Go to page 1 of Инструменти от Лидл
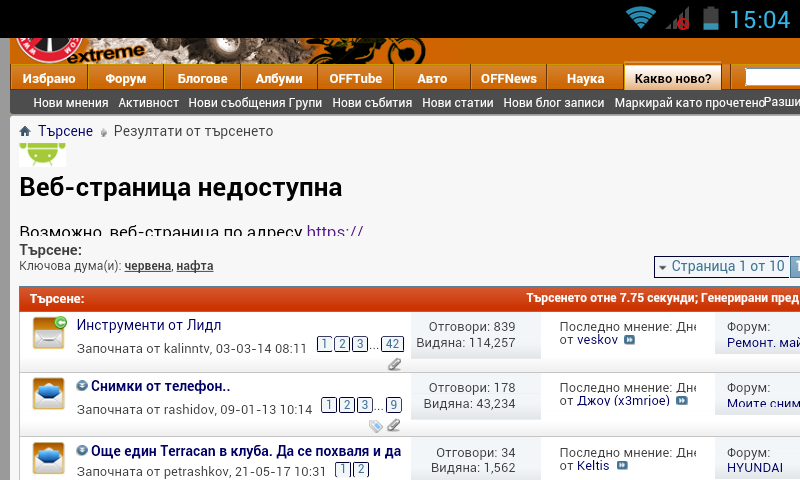The height and width of the screenshot is (480, 800). point(324,344)
